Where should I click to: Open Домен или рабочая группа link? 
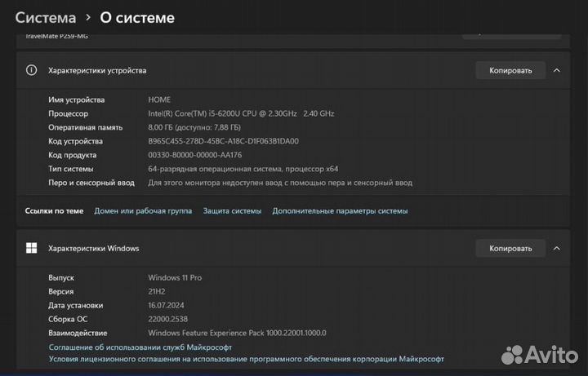143,211
